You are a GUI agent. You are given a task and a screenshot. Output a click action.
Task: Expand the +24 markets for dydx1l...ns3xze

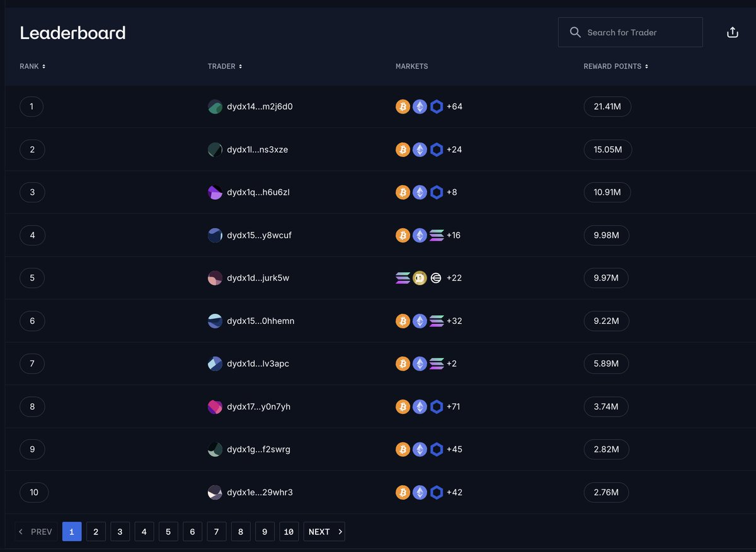coord(454,149)
